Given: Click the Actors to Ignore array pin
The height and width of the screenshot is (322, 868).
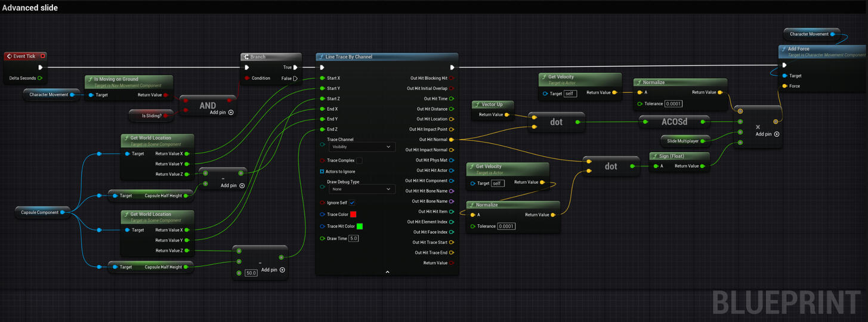Looking at the screenshot, I should tap(322, 171).
